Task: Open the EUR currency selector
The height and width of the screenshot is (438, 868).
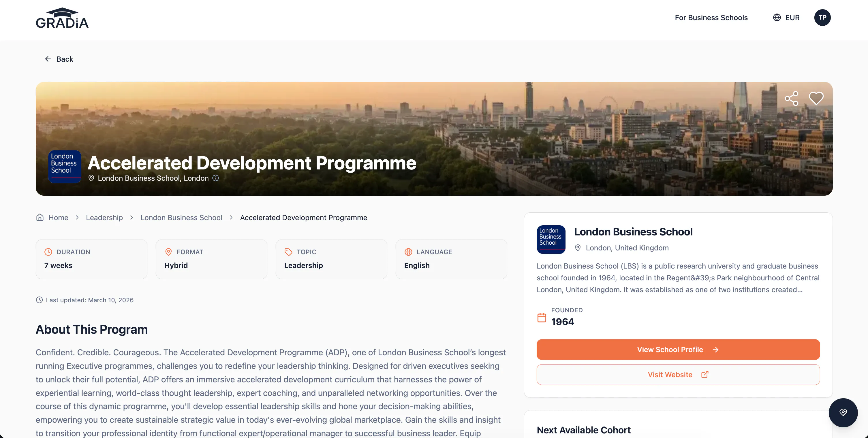Action: point(786,18)
